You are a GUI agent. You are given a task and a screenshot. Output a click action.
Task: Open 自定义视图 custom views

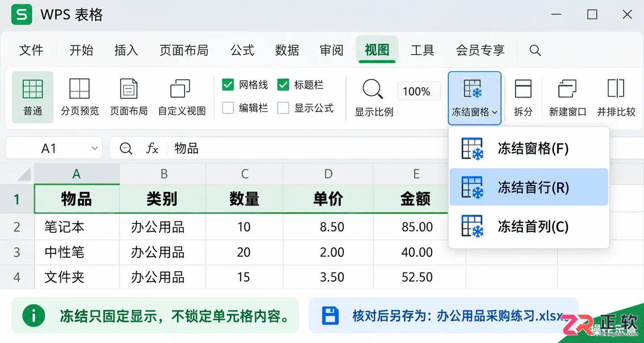click(182, 97)
